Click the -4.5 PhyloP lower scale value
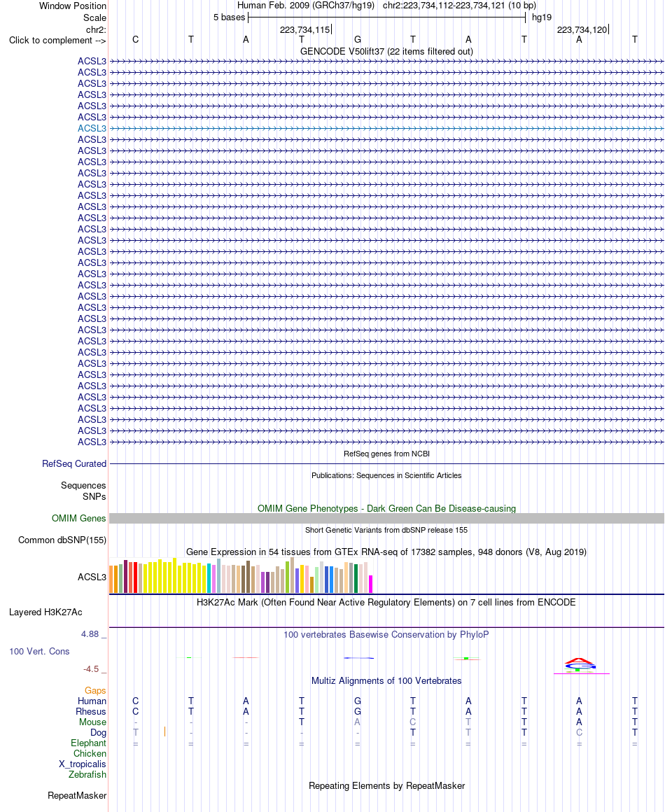The height and width of the screenshot is (812, 665). tap(91, 669)
